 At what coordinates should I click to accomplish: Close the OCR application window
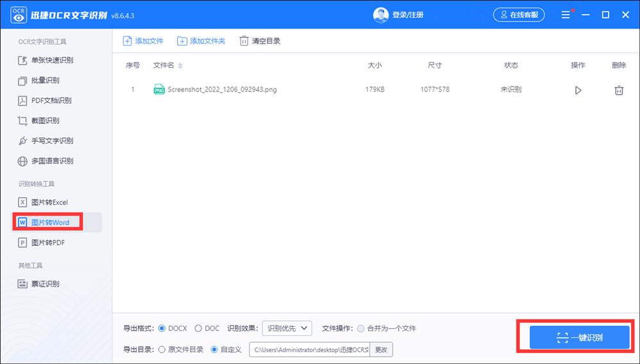click(625, 15)
